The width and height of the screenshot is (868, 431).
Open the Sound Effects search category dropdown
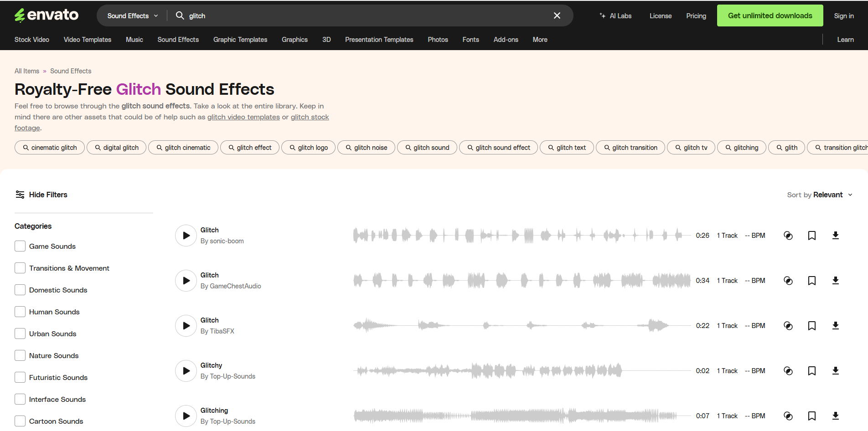coord(131,15)
